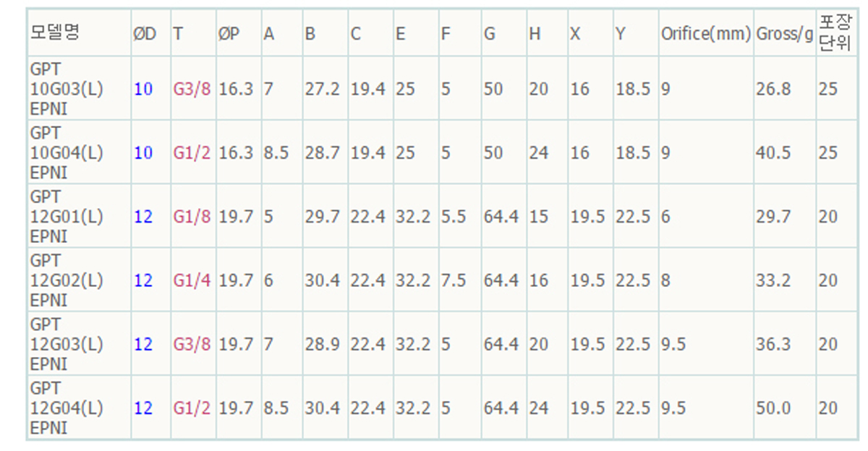Image resolution: width=868 pixels, height=451 pixels.
Task: Click the 모델명 column header
Action: point(54,33)
